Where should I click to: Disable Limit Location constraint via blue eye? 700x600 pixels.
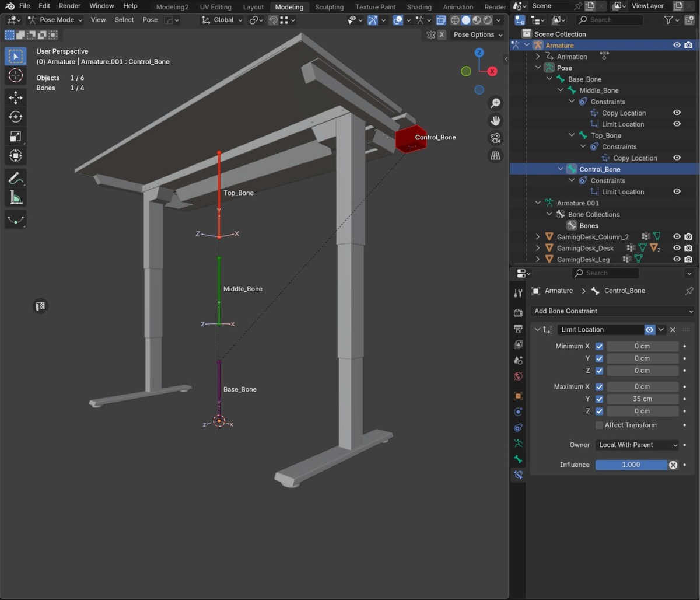(649, 330)
